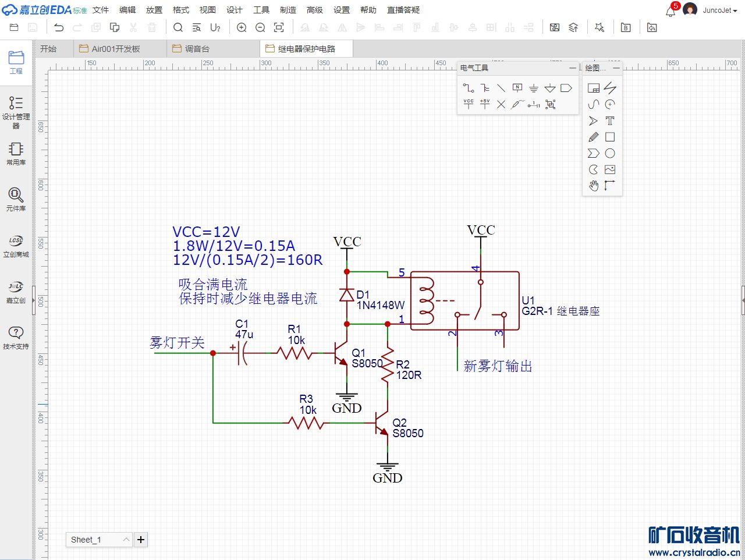
Task: Select the wire drawing tool
Action: (468, 88)
